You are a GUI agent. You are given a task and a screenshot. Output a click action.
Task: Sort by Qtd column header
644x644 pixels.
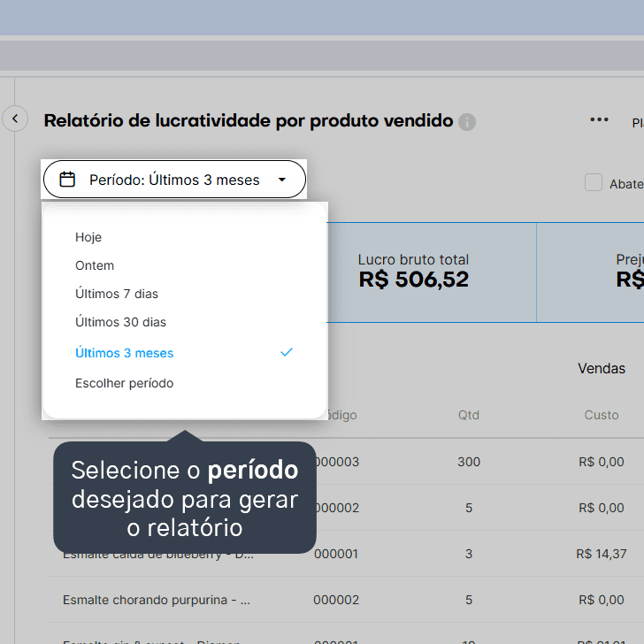click(x=469, y=415)
